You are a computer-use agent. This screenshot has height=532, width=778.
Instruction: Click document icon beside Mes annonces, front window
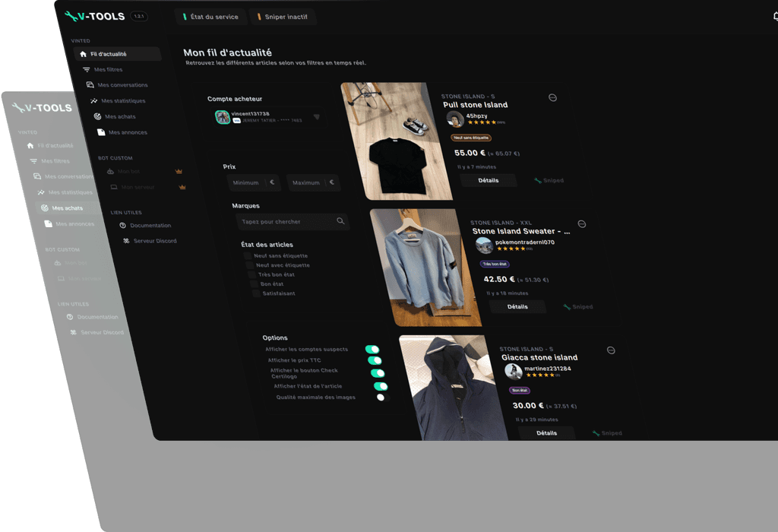101,132
